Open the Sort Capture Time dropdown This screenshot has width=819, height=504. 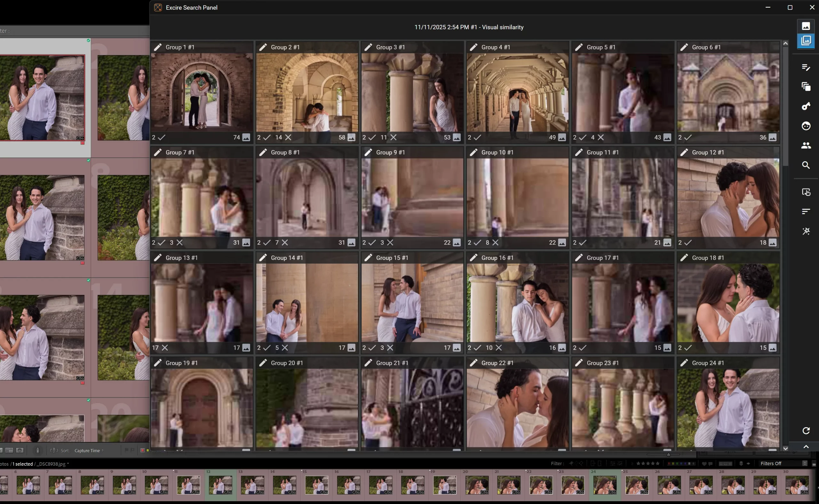tap(88, 450)
